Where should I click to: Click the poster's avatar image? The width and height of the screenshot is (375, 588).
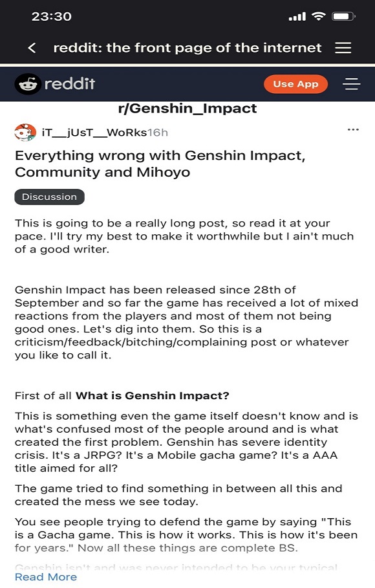pos(25,132)
